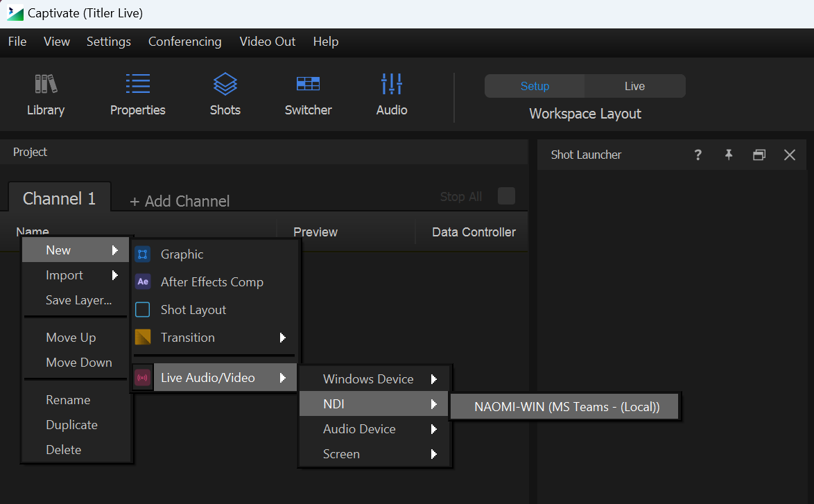The image size is (814, 504).
Task: Click the Data Controller column header
Action: (474, 232)
